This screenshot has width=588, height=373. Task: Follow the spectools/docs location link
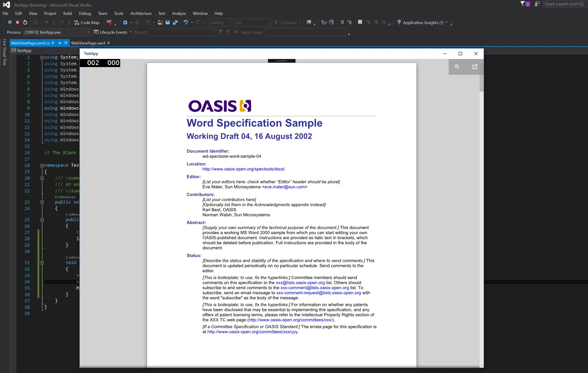pyautogui.click(x=244, y=169)
